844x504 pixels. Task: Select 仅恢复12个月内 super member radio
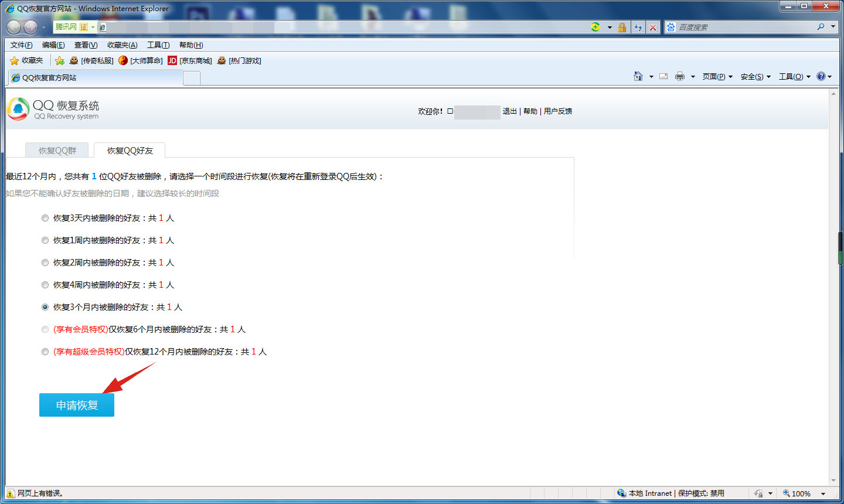tap(45, 352)
